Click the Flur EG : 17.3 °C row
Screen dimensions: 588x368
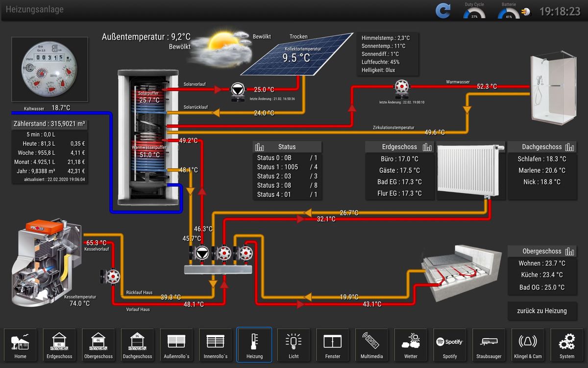pyautogui.click(x=400, y=193)
